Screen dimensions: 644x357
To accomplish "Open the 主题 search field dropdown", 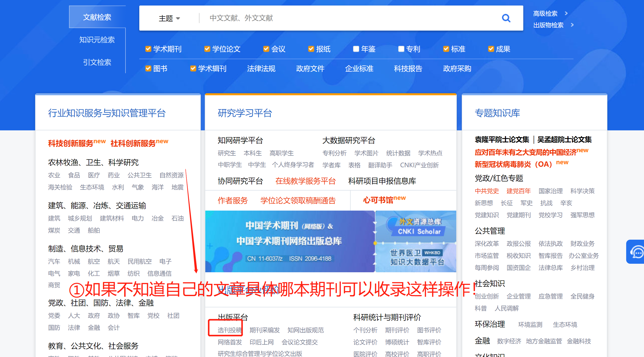I will 169,18.
